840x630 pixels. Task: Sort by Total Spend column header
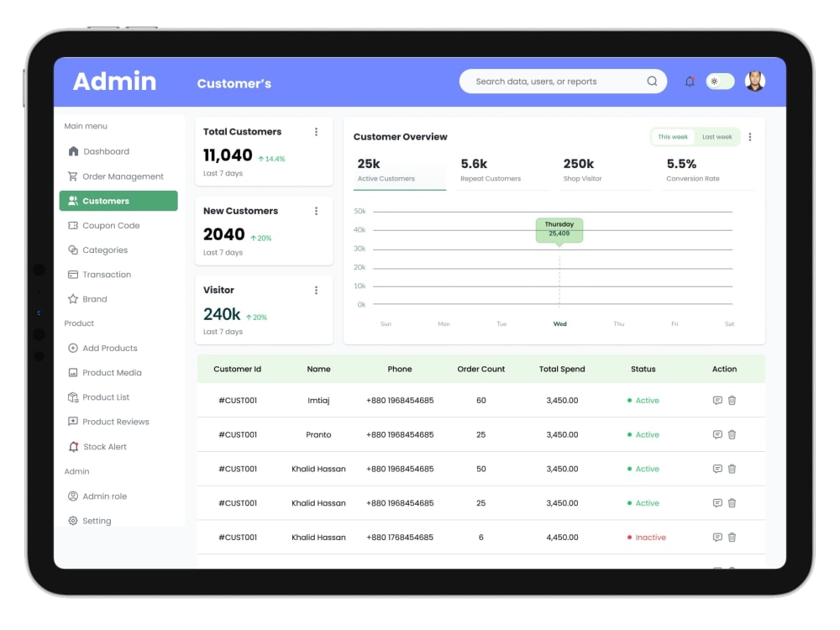(562, 369)
